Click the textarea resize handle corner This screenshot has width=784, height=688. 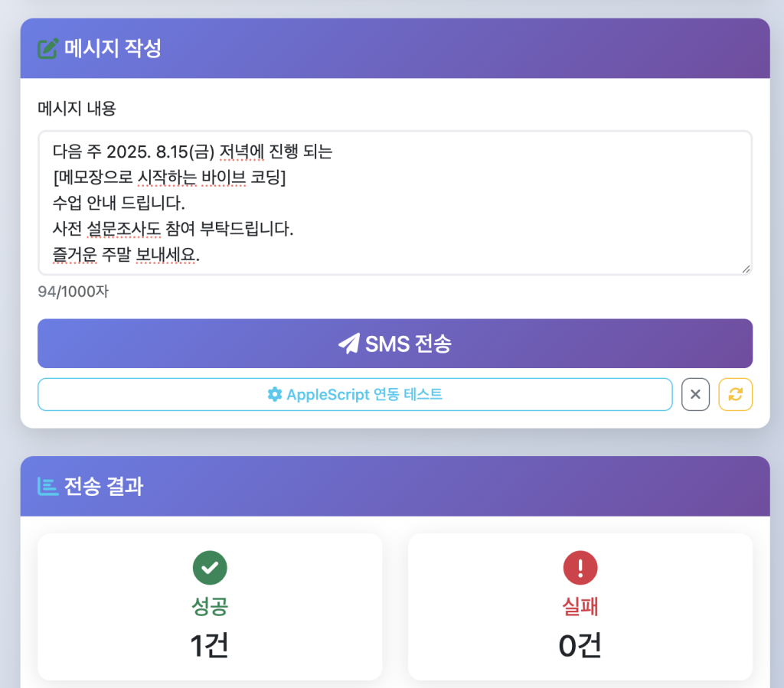coord(746,269)
